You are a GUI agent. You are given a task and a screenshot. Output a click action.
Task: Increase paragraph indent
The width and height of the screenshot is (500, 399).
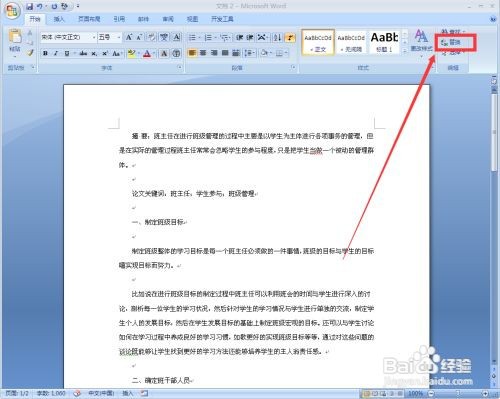pyautogui.click(x=250, y=37)
